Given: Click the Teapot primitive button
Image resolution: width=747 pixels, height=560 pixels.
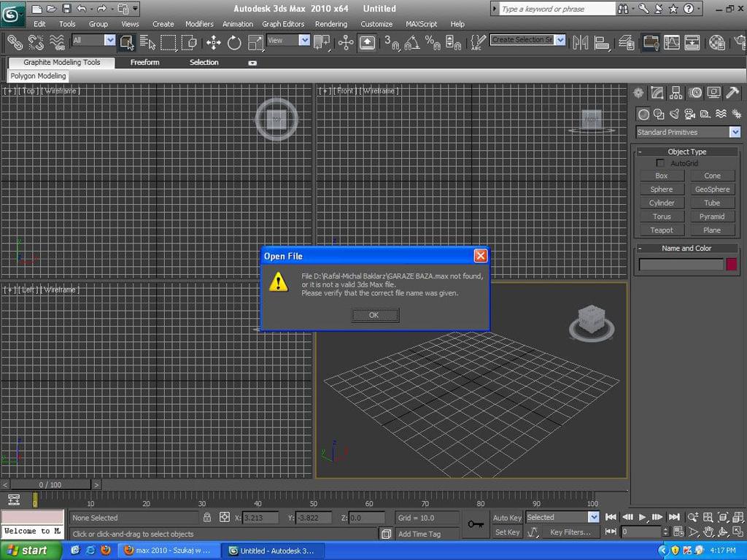Looking at the screenshot, I should coord(661,230).
